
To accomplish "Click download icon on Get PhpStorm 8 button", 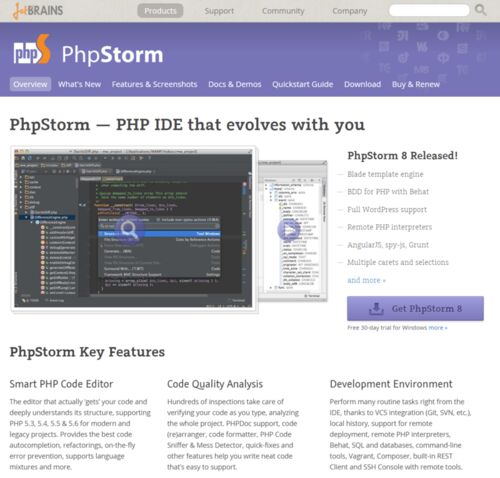I will (x=376, y=309).
